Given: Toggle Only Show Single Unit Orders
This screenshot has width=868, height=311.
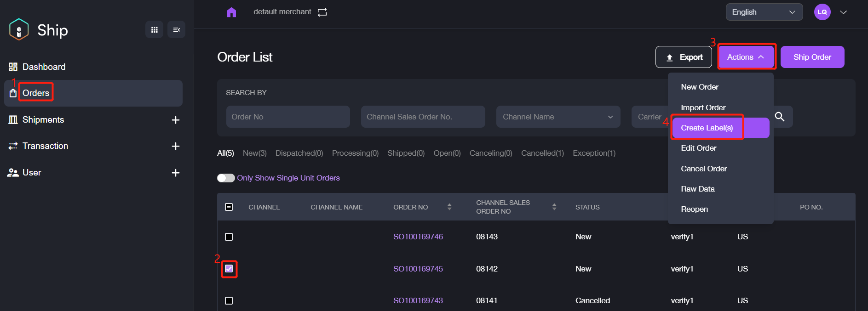Looking at the screenshot, I should click(x=226, y=178).
